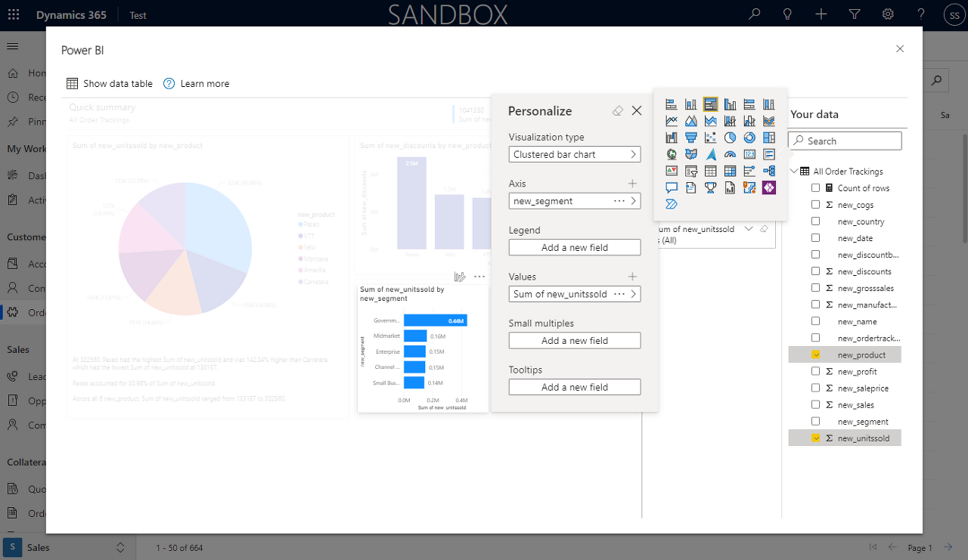Uncheck the new_unitssold field
Image resolution: width=968 pixels, height=560 pixels.
point(815,438)
